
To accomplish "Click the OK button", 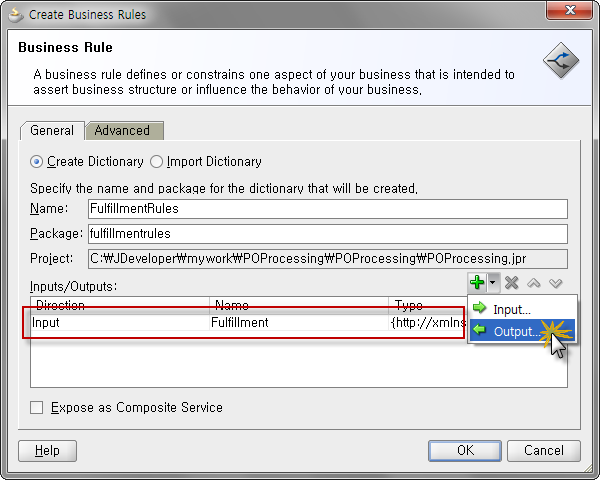I will click(465, 451).
